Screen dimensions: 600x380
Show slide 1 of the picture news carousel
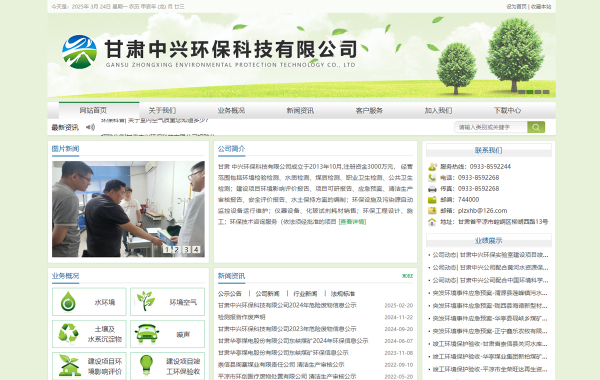point(167,250)
